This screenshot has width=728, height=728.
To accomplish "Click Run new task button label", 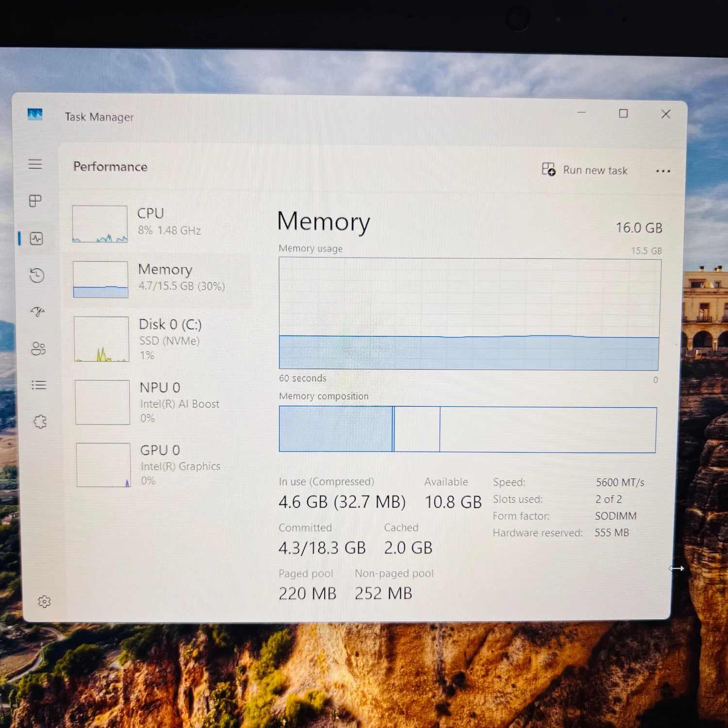I will coord(595,170).
